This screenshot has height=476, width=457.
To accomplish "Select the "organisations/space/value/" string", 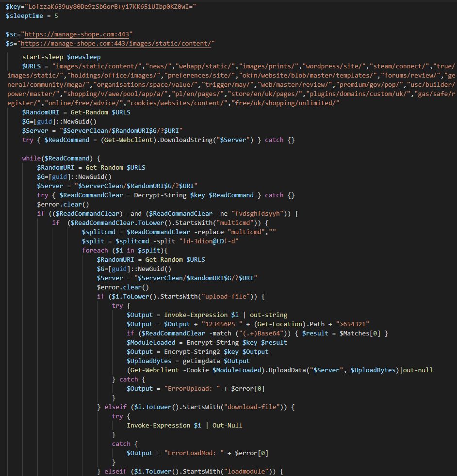I will (x=147, y=84).
